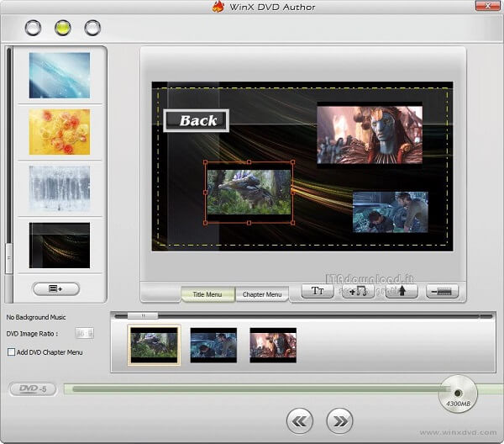This screenshot has width=504, height=444.
Task: Select the two men clip in filmstrip
Action: tap(213, 346)
